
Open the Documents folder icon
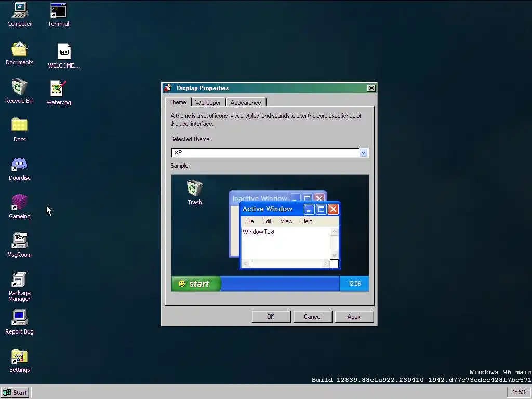19,54
